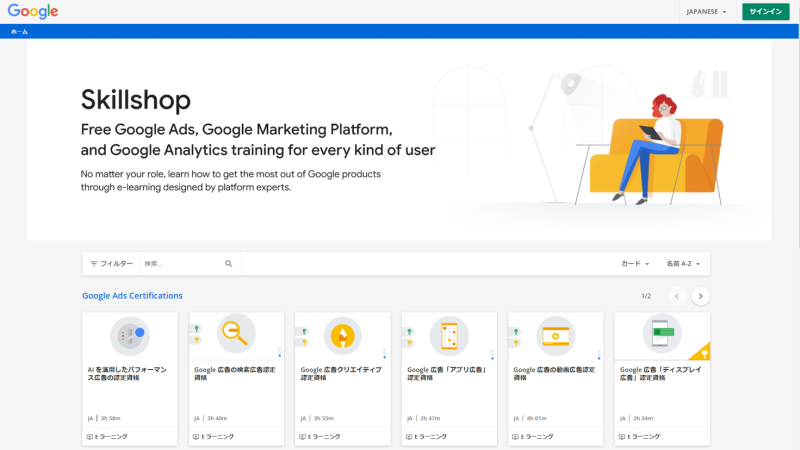Image resolution: width=800 pixels, height=450 pixels.
Task: Click the 2h 47m duration text
Action: tap(430, 418)
